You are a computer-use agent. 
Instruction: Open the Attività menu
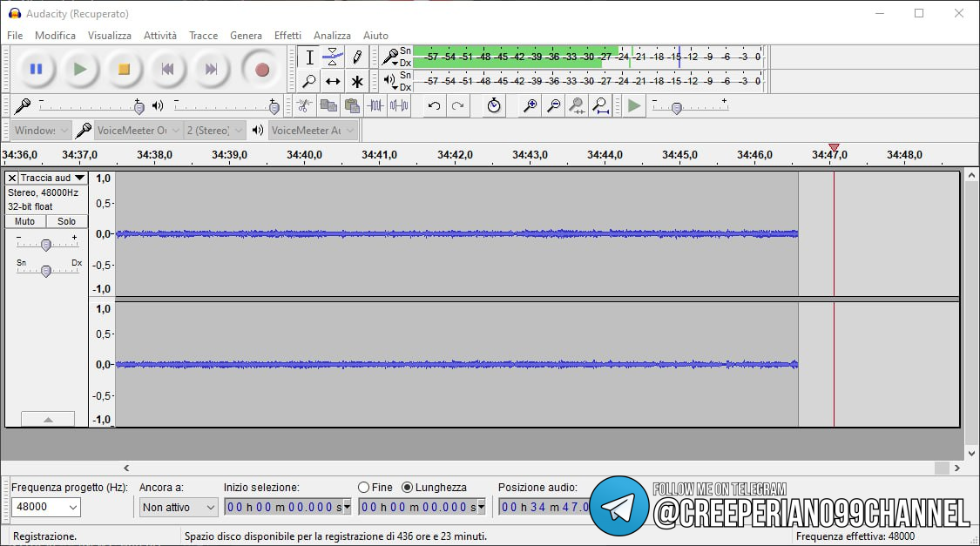click(x=160, y=36)
